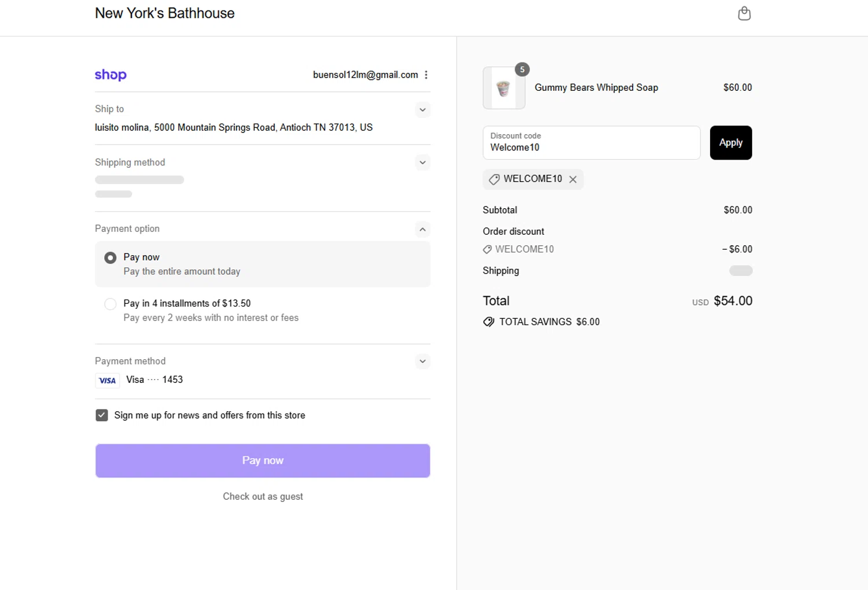Click the Total Savings tag icon
The height and width of the screenshot is (590, 868).
[489, 322]
